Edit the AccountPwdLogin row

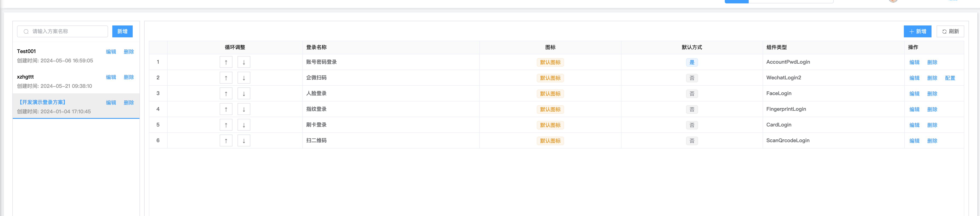(914, 62)
